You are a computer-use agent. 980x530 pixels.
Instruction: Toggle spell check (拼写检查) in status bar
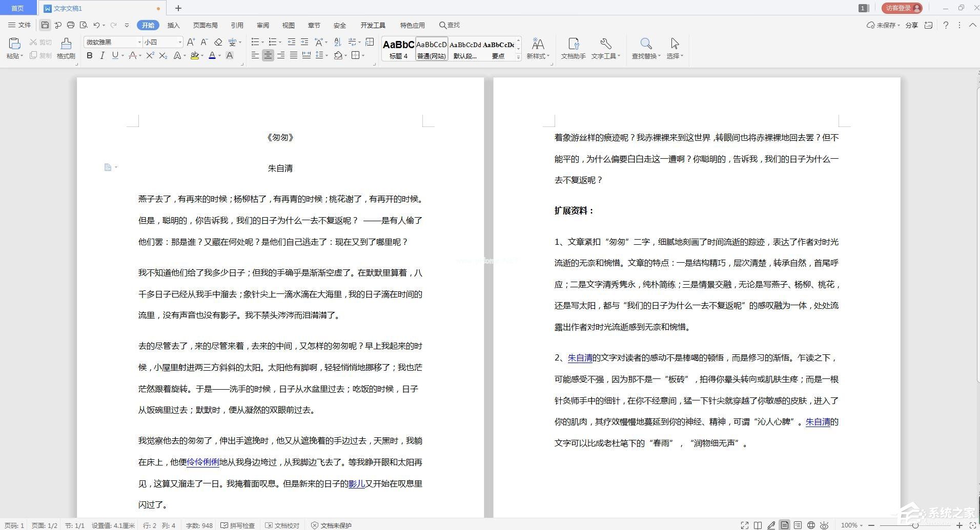(238, 525)
